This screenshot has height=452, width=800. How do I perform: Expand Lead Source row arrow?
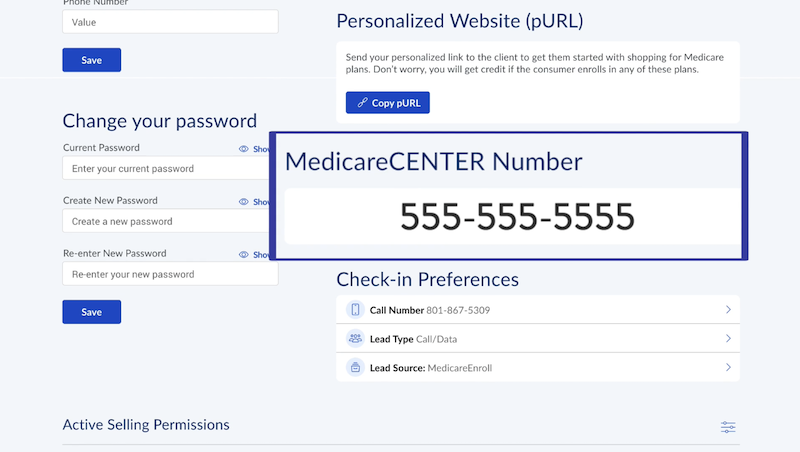point(728,367)
